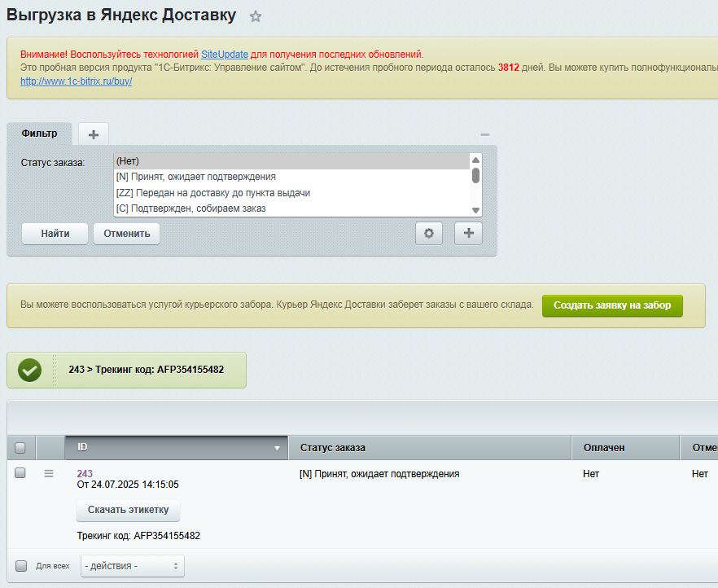Open filter settings gear icon

pyautogui.click(x=428, y=233)
